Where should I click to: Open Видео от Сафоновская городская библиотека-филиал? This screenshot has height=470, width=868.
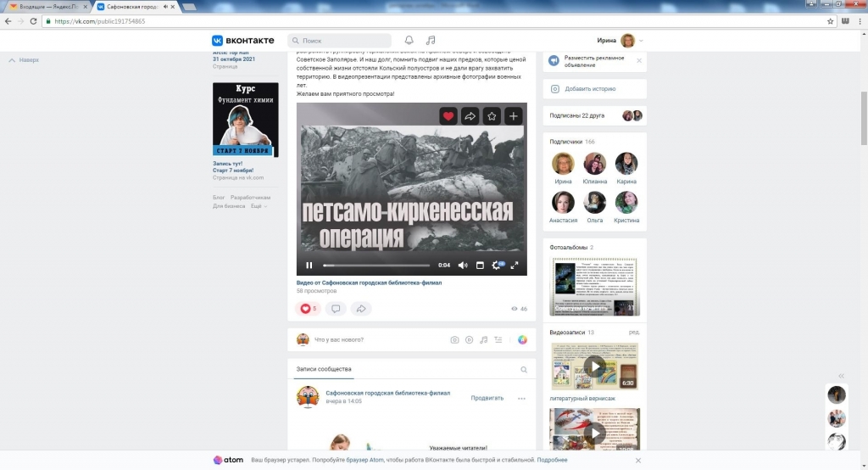(369, 283)
